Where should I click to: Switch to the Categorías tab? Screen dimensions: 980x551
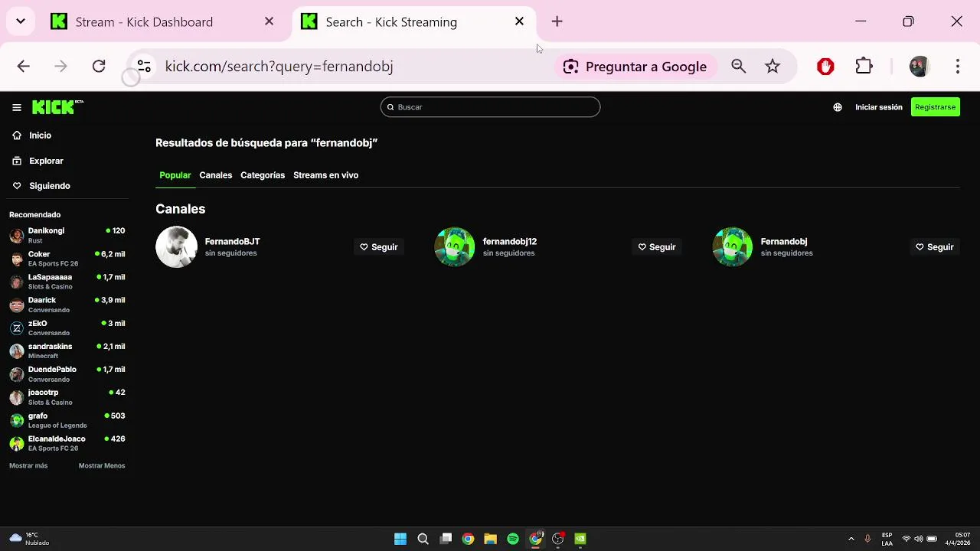(263, 175)
